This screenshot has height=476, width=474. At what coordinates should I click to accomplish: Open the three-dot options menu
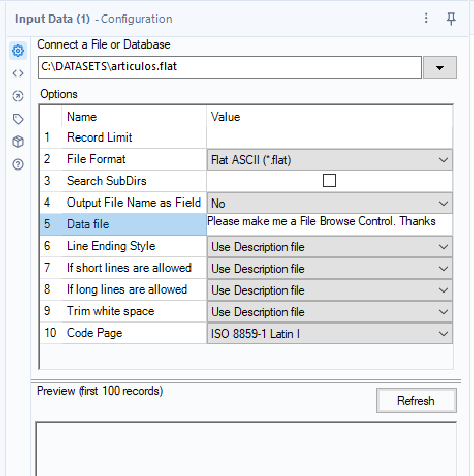tap(426, 18)
